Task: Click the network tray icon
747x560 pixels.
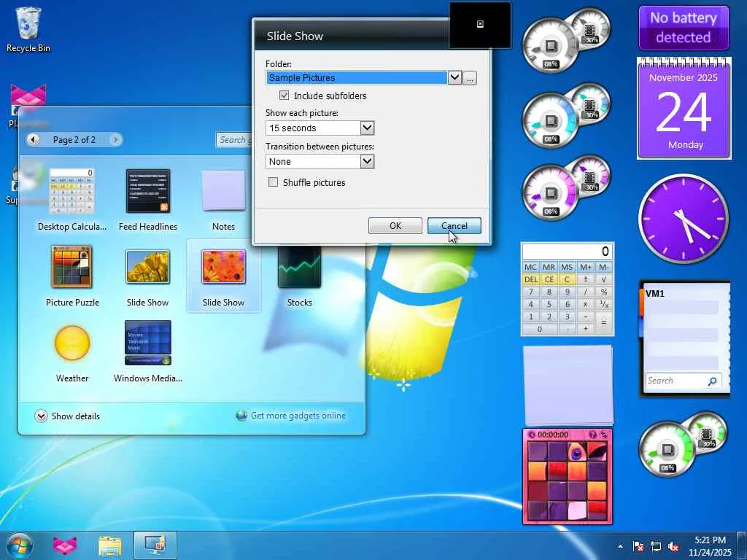Action: 656,546
